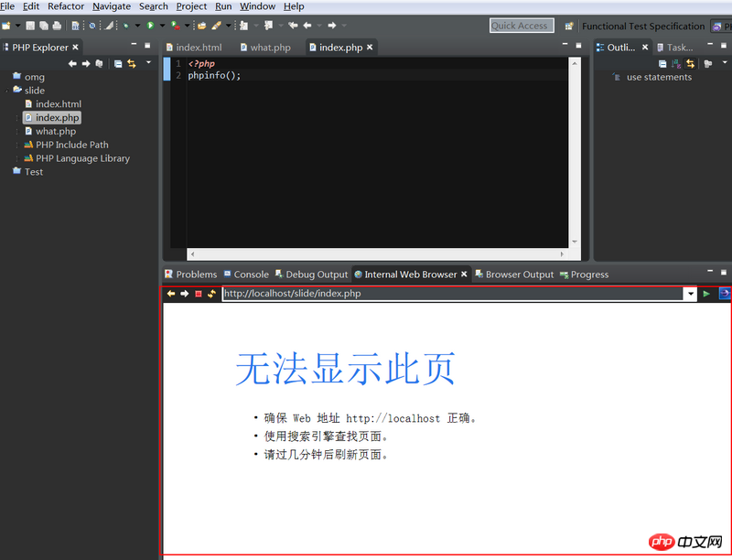The width and height of the screenshot is (732, 560).
Task: Click the Run external tools icon
Action: coord(175,26)
